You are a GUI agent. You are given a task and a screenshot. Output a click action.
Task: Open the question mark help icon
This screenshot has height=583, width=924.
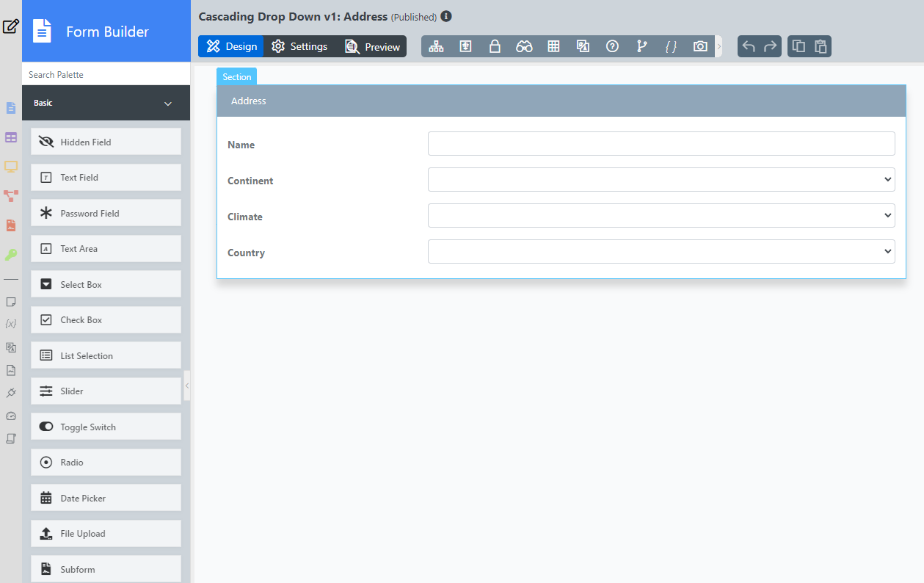pyautogui.click(x=612, y=46)
